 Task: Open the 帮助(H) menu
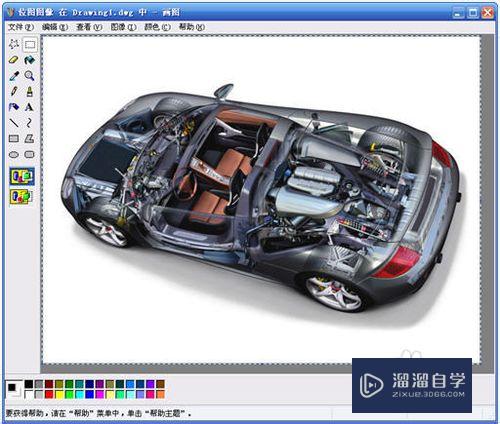pyautogui.click(x=192, y=27)
